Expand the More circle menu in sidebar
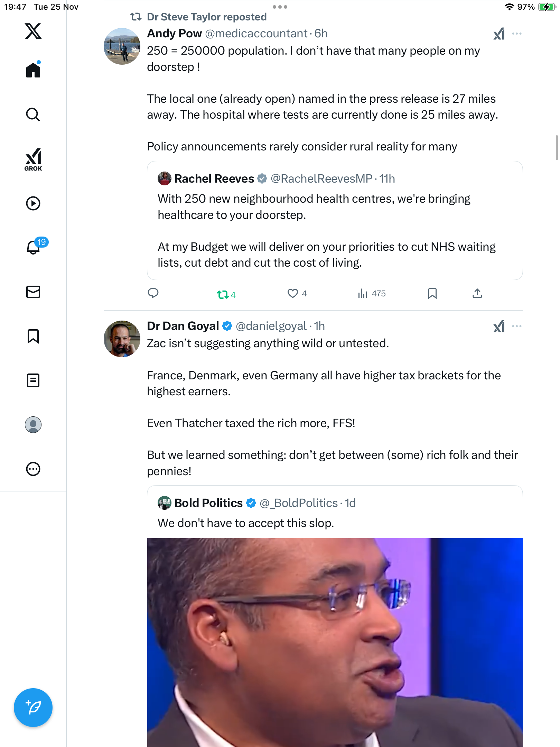The image size is (560, 747). pos(33,469)
